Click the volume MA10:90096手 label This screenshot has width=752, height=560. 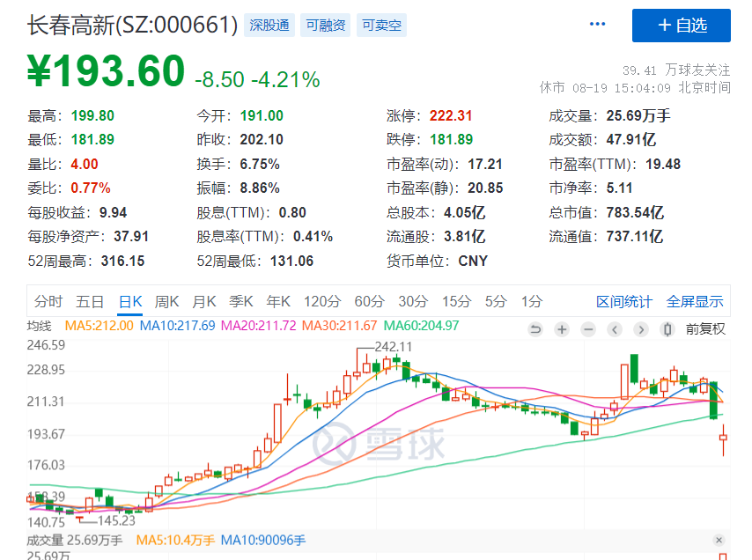pyautogui.click(x=263, y=541)
